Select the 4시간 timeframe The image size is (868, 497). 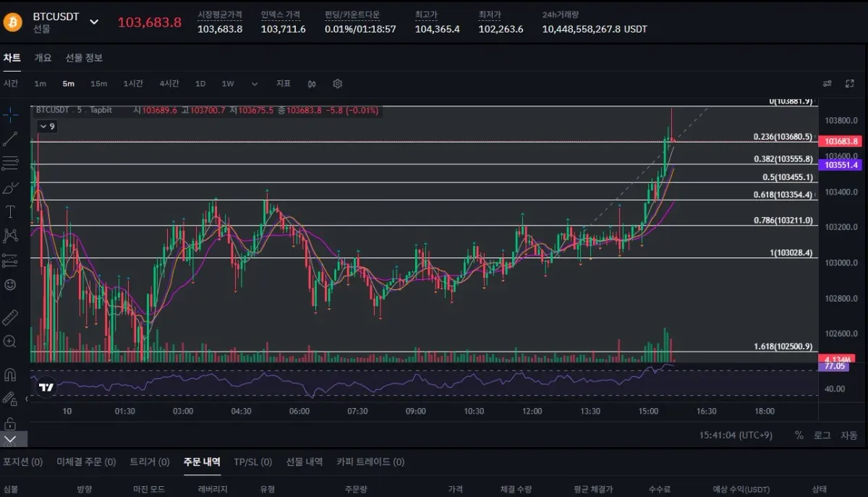pos(169,84)
